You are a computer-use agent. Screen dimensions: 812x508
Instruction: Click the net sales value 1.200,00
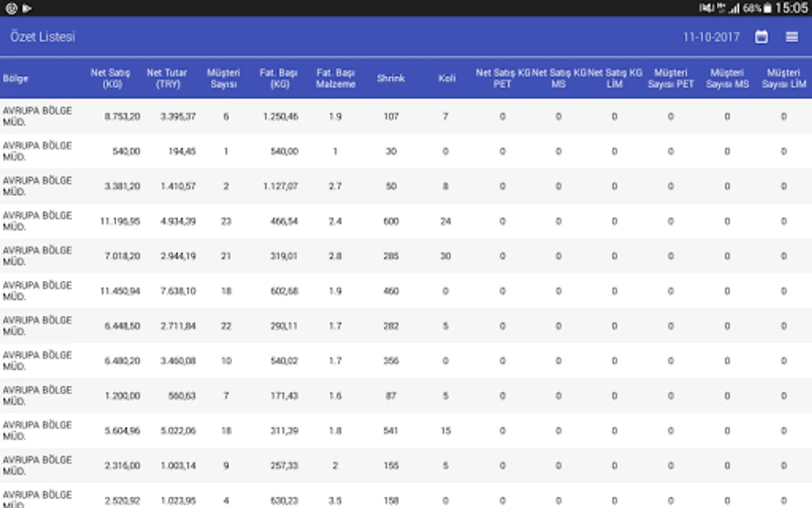(x=122, y=396)
